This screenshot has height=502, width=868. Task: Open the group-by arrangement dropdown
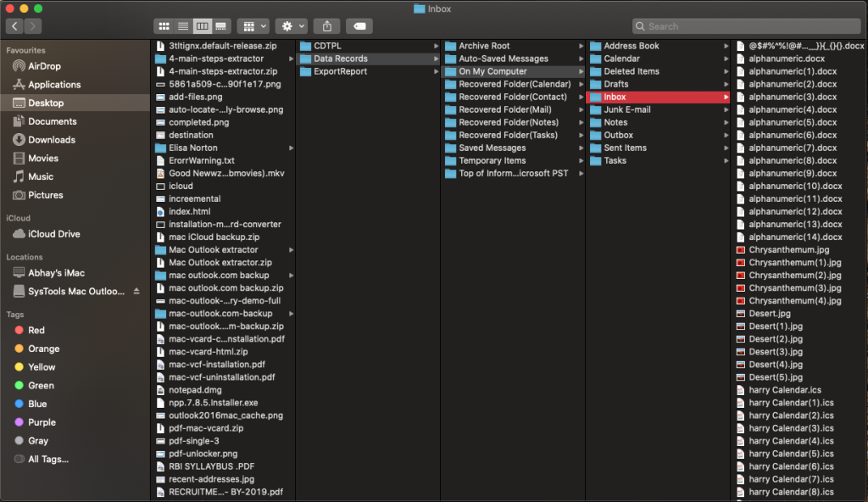(254, 26)
